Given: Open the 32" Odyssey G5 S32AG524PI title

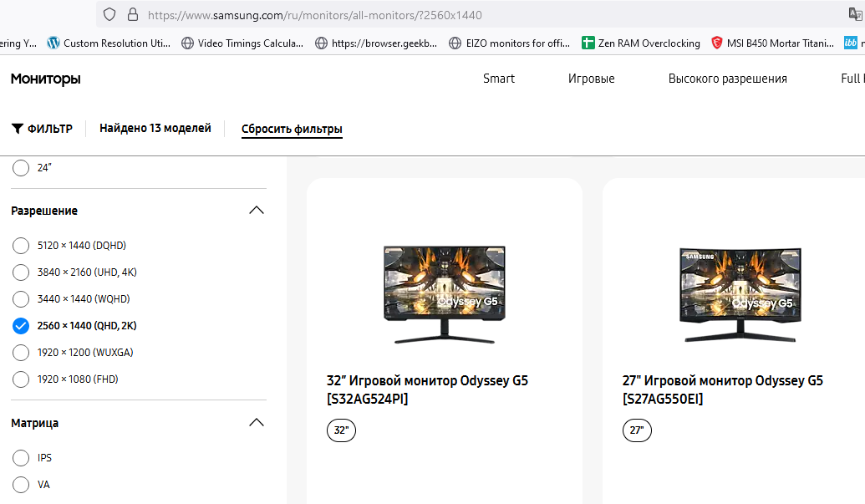Looking at the screenshot, I should tap(427, 389).
